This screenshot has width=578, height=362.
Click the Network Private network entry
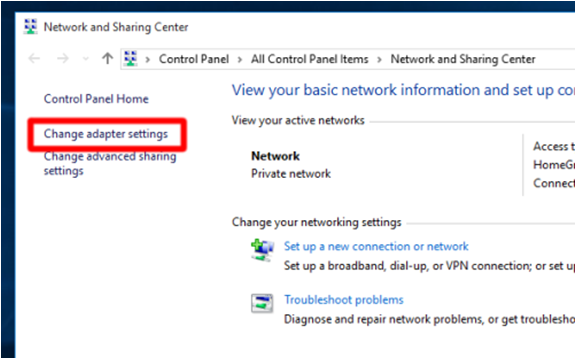point(291,165)
